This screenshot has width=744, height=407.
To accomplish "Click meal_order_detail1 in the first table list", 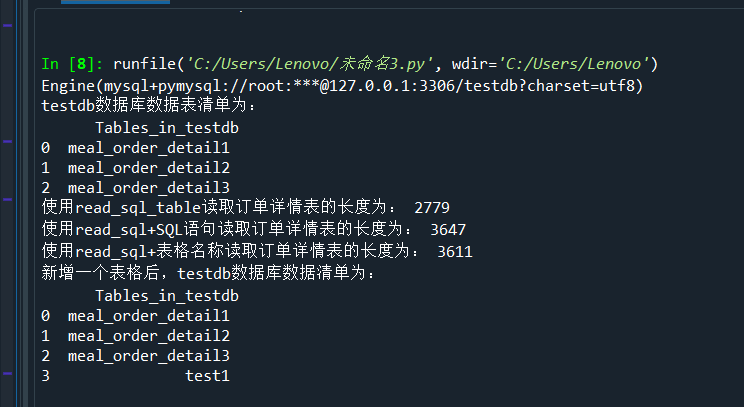I will tap(149, 147).
